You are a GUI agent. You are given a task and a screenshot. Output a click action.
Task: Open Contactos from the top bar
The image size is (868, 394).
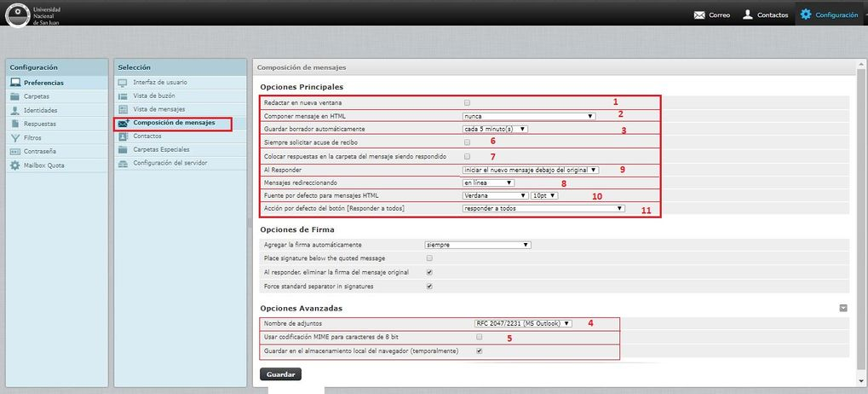748,14
